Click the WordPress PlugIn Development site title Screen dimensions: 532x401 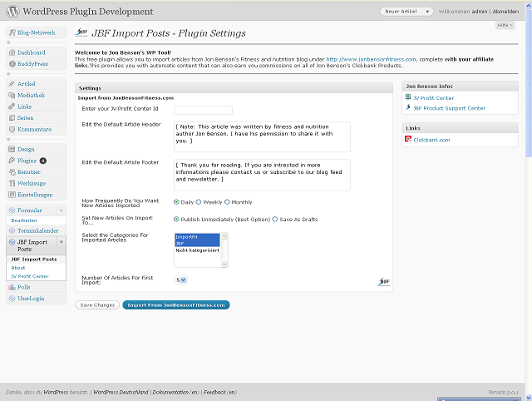pyautogui.click(x=88, y=11)
